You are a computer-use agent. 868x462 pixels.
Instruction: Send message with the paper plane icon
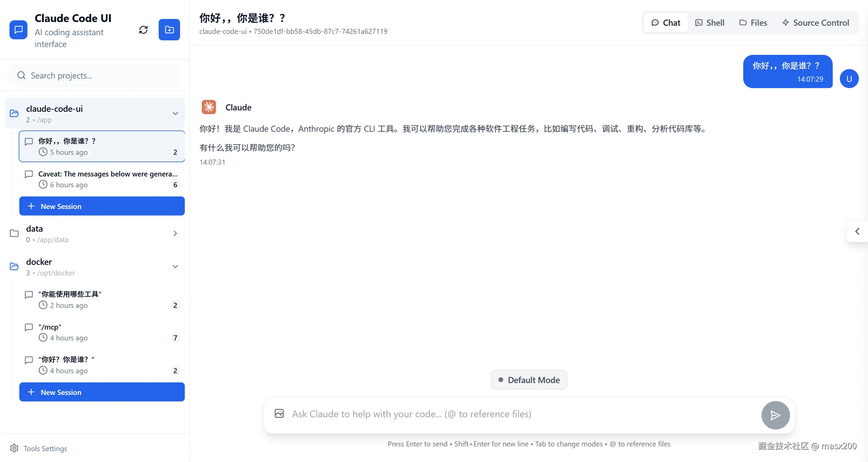(775, 415)
